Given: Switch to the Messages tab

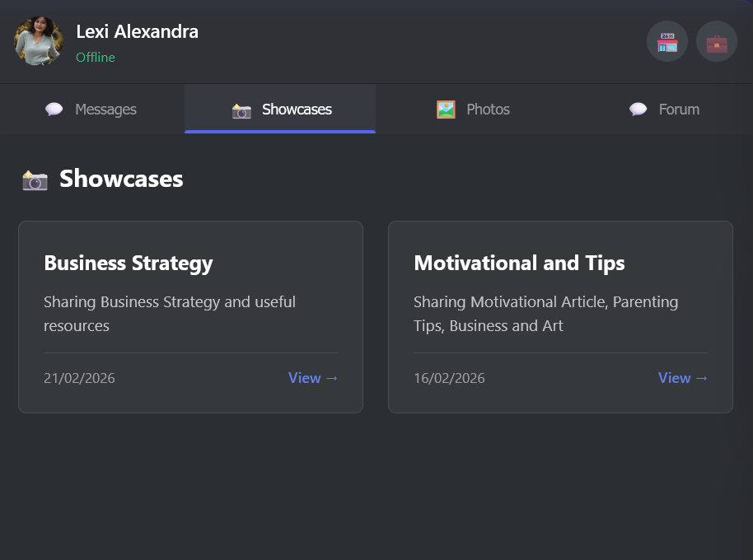Looking at the screenshot, I should click(x=105, y=109).
